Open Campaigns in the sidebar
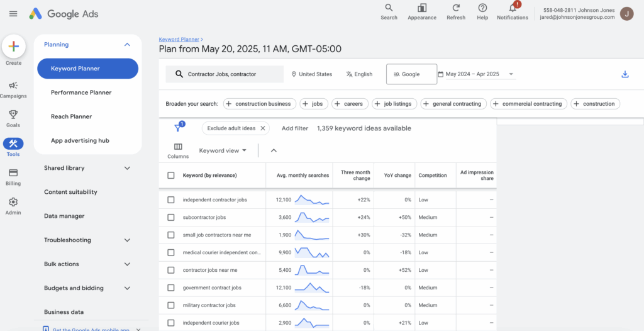Image resolution: width=644 pixels, height=331 pixels. [13, 90]
